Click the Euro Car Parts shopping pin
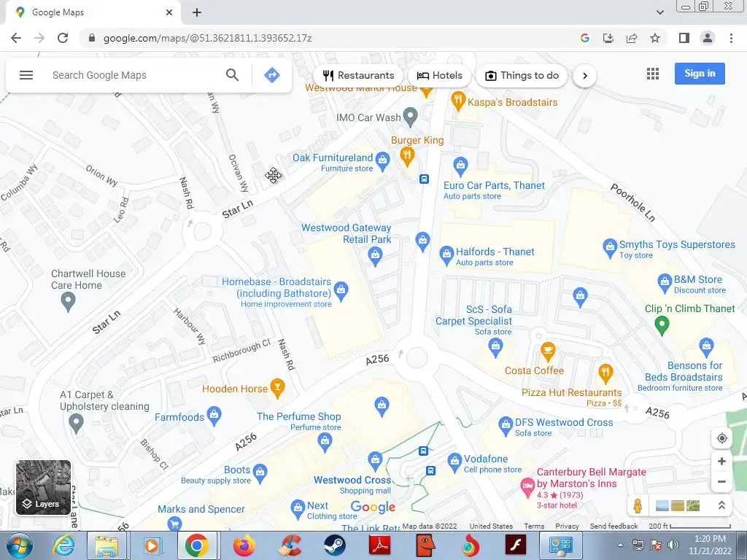 point(460,166)
